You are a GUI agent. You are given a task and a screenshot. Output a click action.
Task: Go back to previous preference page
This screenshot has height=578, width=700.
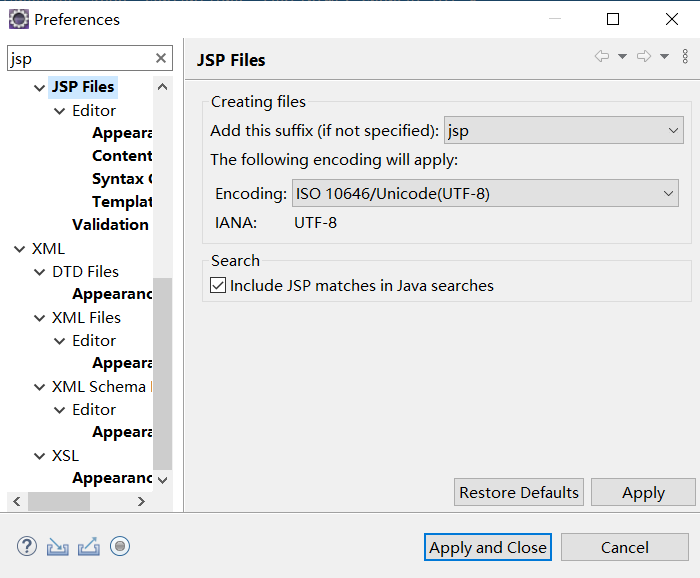tap(602, 56)
